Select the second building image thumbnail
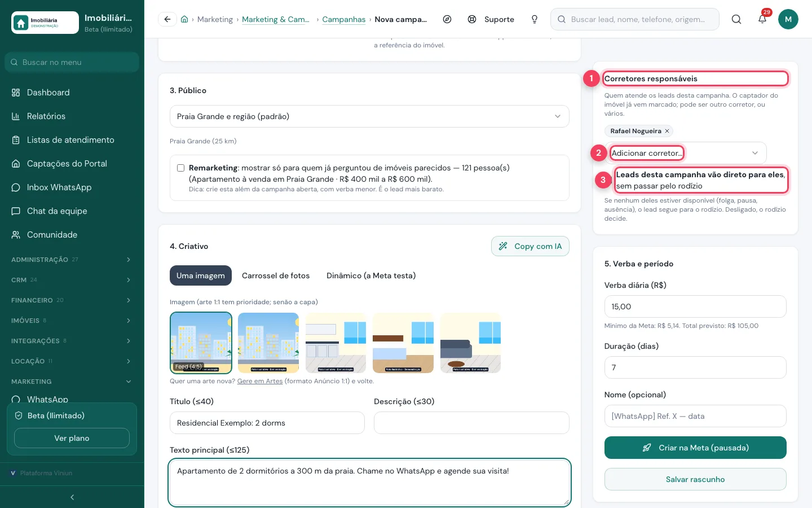The image size is (812, 508). pyautogui.click(x=268, y=343)
